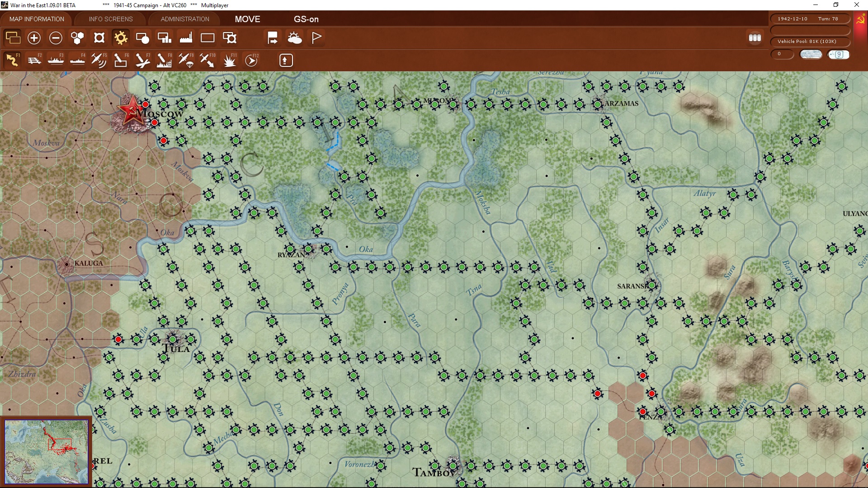This screenshot has height=488, width=868.
Task: Click the Moscow red star city marker
Action: (x=131, y=110)
